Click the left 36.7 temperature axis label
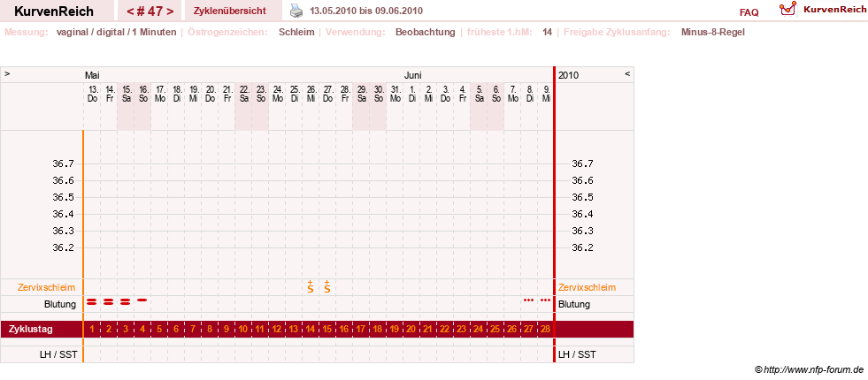This screenshot has height=380, width=868. coord(63,163)
